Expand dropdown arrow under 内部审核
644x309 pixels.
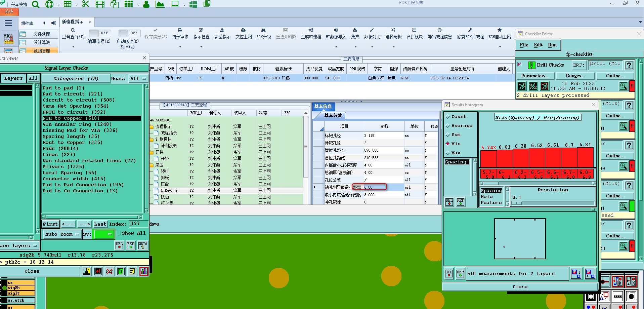coord(180,47)
